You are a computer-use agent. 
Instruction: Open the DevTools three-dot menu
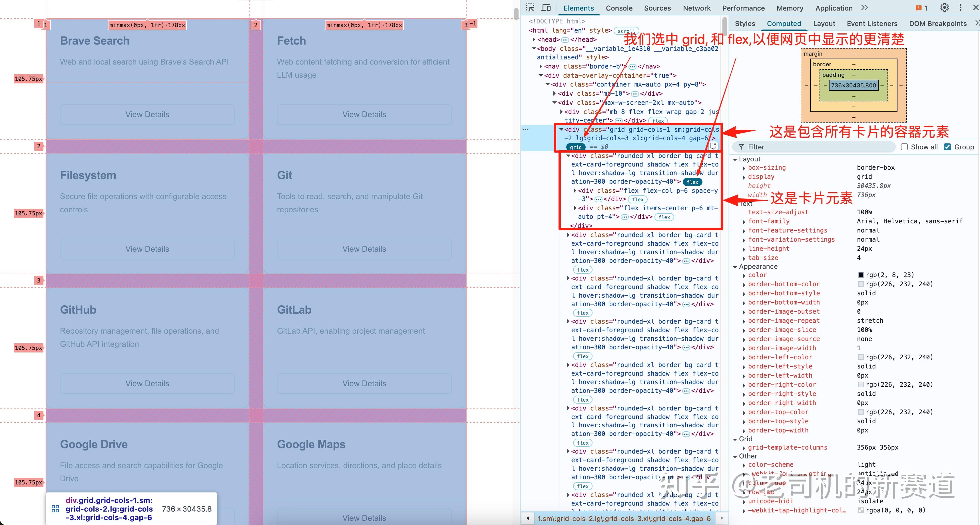tap(961, 8)
